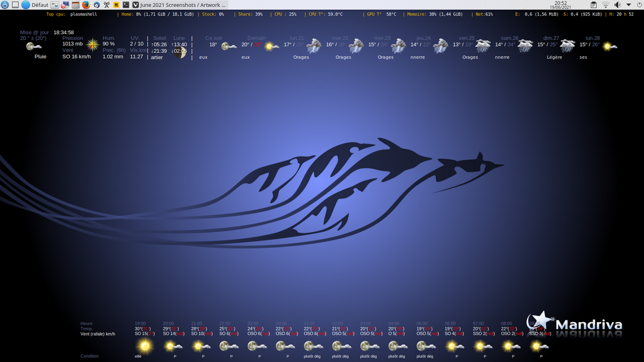Toggle the show desktop button
This screenshot has height=362, width=644.
point(15,5)
